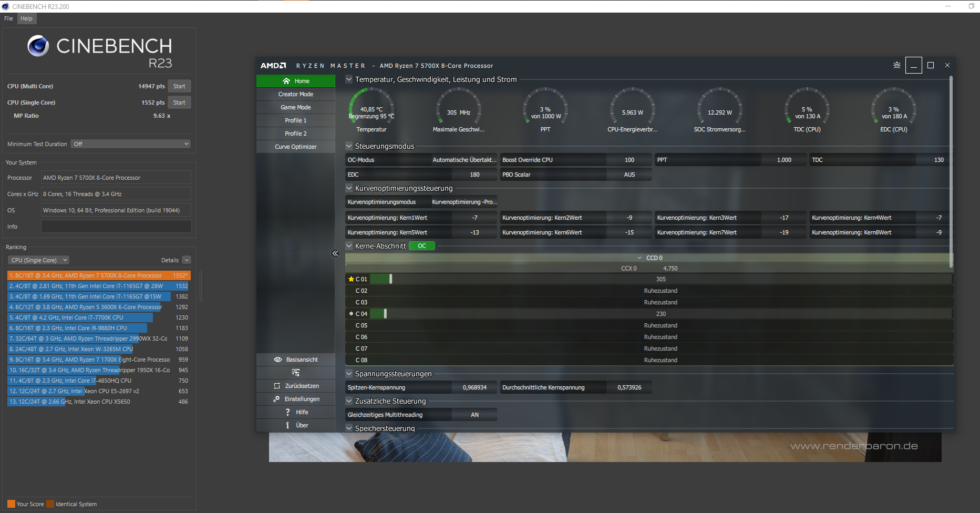Collapse the Speichersteuerung section
The image size is (980, 513).
(349, 428)
